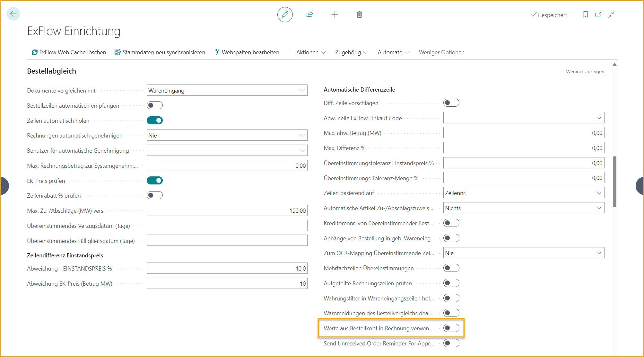The width and height of the screenshot is (644, 357).
Task: Click ExFlow Web Cache löschen
Action: pyautogui.click(x=69, y=52)
